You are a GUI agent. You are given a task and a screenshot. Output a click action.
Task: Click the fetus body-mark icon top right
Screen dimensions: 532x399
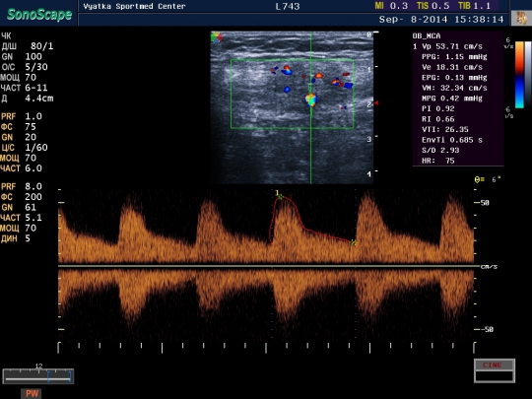pyautogui.click(x=521, y=18)
